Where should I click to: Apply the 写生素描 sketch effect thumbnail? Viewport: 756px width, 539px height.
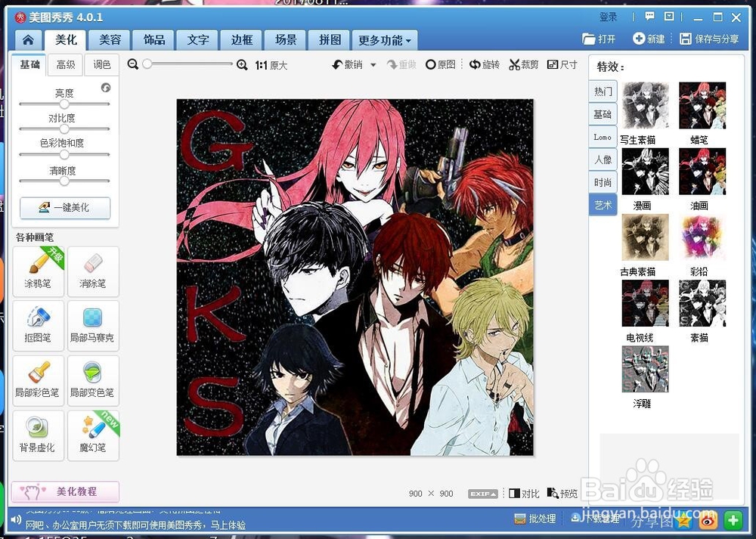[645, 105]
